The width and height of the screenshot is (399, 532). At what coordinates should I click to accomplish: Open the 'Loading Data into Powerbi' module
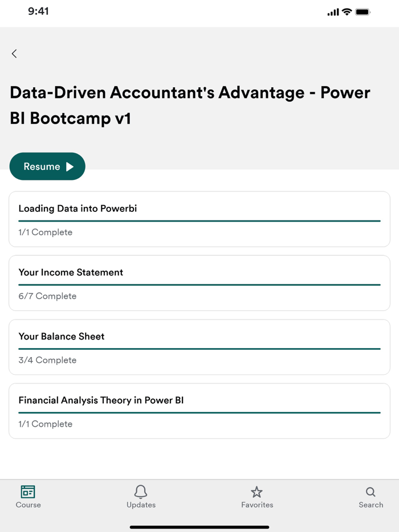tap(199, 219)
